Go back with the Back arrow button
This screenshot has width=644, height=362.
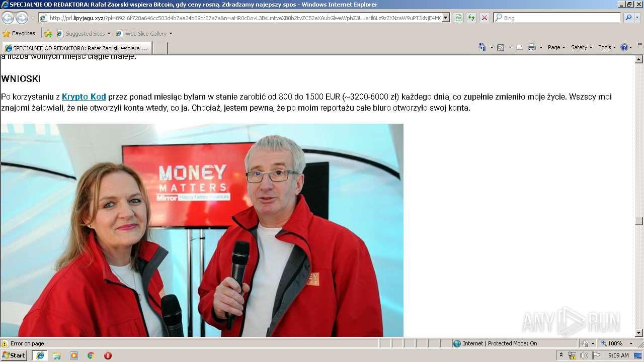(8, 18)
